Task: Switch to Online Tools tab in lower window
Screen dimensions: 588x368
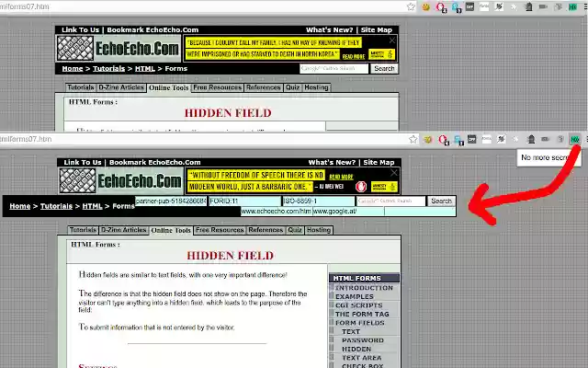Action: [x=171, y=230]
